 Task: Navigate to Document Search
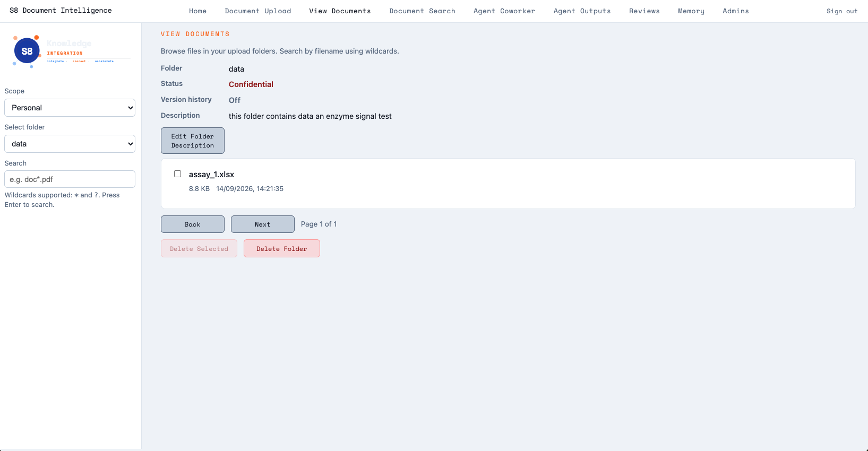coord(422,11)
